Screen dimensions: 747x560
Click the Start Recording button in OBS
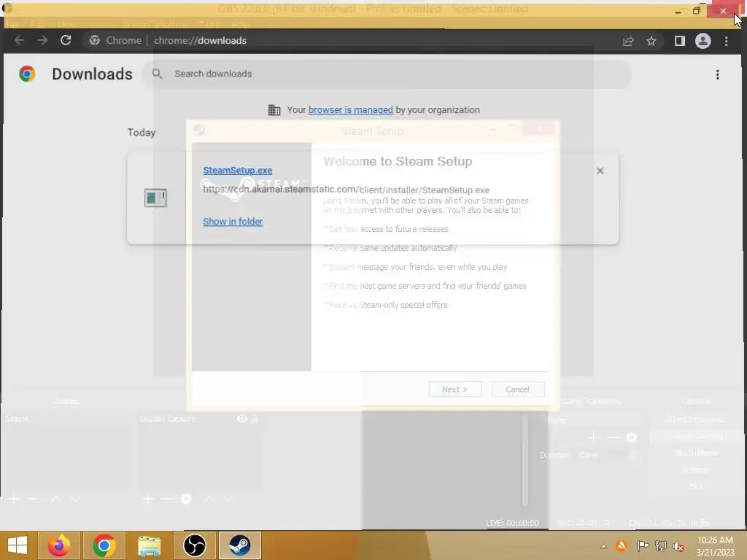point(696,436)
